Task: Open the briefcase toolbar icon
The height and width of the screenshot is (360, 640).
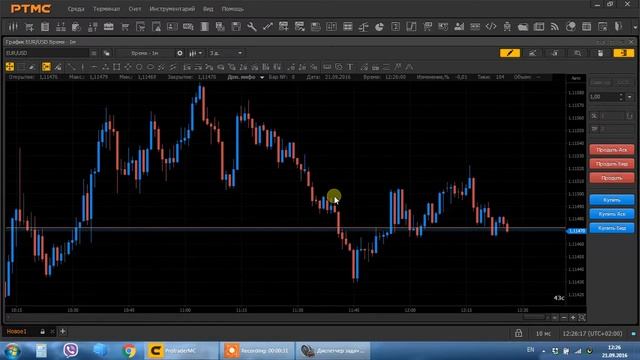Action: [109, 27]
